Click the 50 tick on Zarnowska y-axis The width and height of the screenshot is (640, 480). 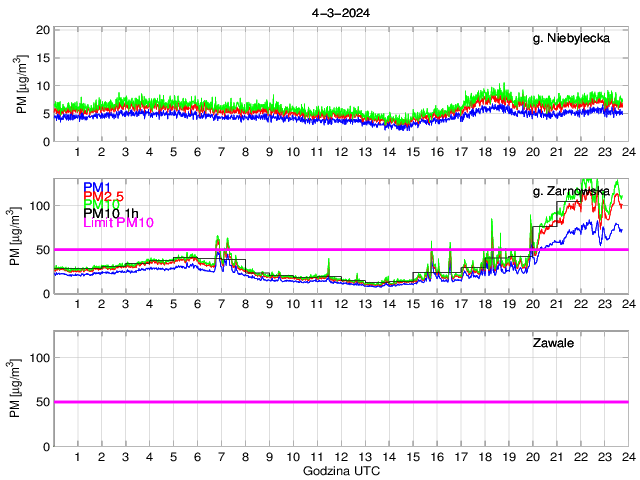click(x=43, y=250)
